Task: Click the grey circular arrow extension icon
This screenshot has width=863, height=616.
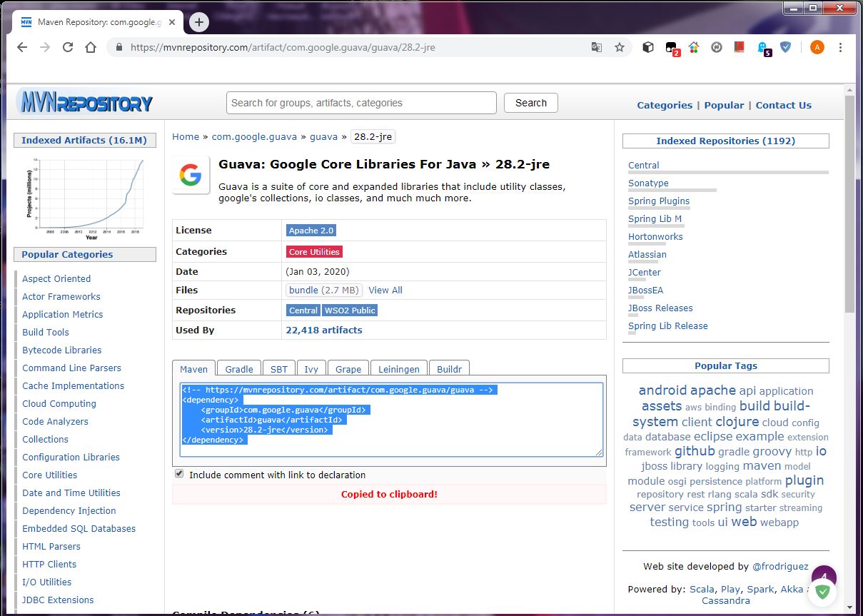Action: coord(717,47)
